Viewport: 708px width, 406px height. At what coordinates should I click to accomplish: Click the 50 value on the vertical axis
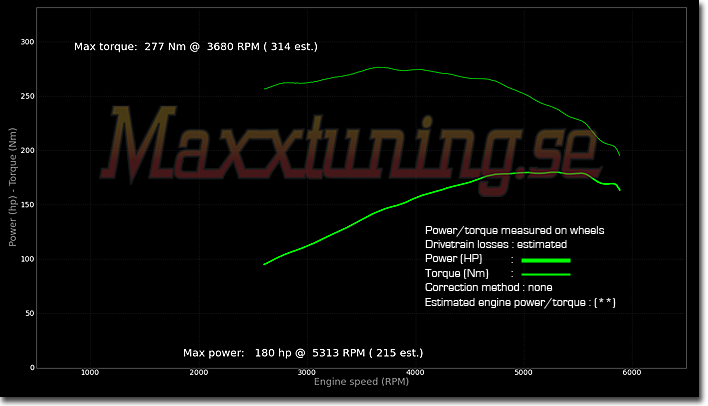click(x=29, y=313)
